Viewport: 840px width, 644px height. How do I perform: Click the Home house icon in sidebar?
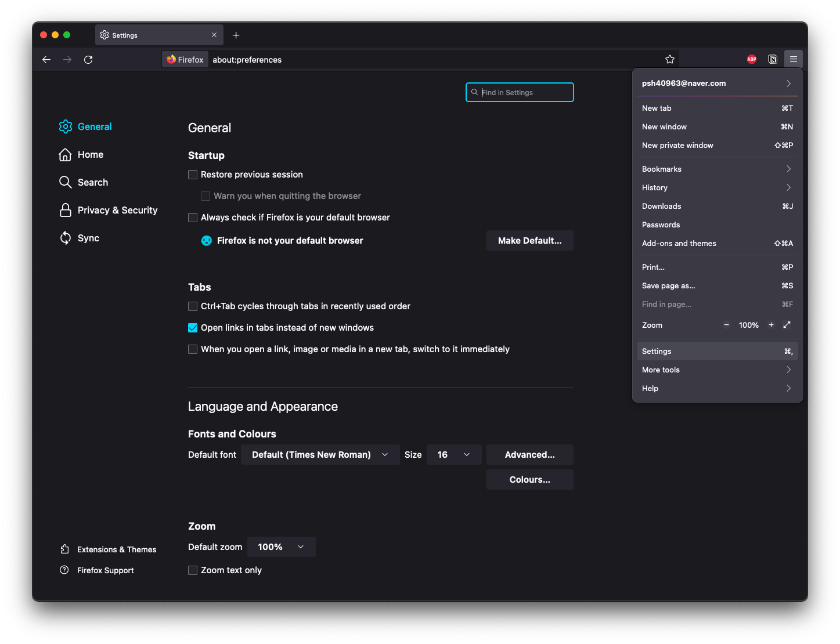coord(65,154)
